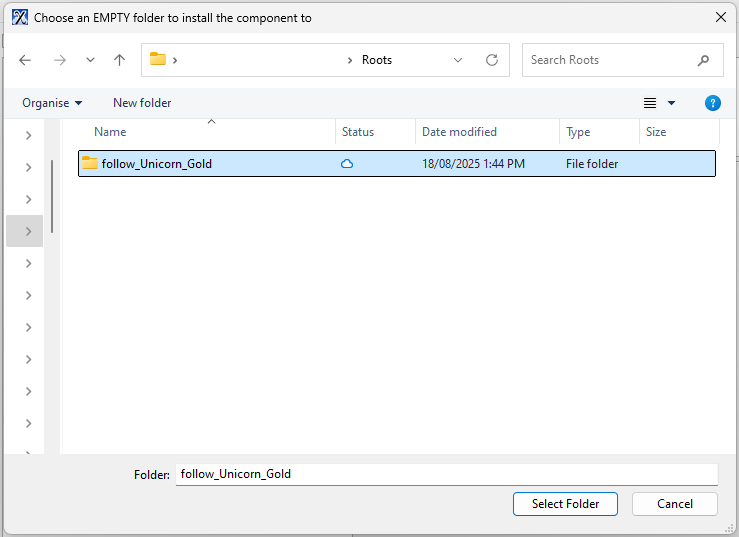
Task: Click the view layout icon
Action: pos(650,103)
